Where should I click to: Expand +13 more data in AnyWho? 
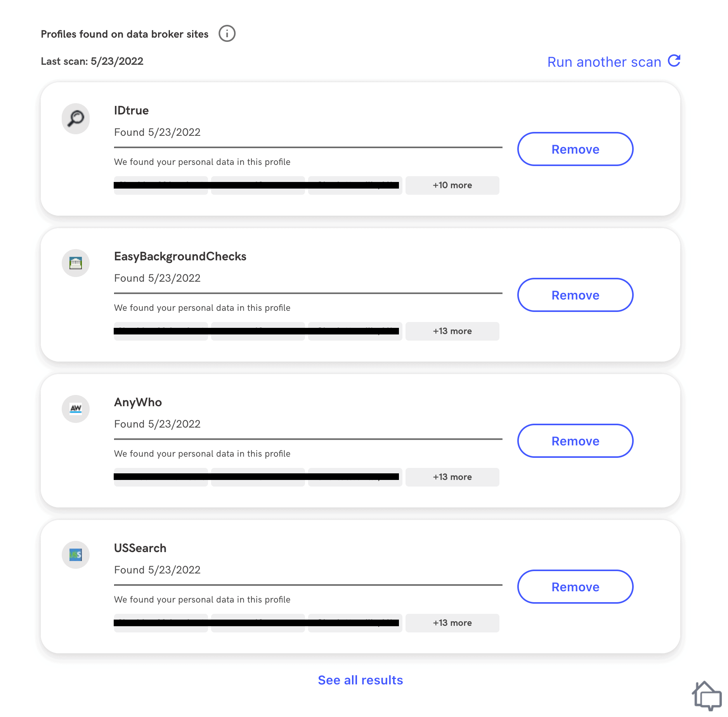(452, 477)
